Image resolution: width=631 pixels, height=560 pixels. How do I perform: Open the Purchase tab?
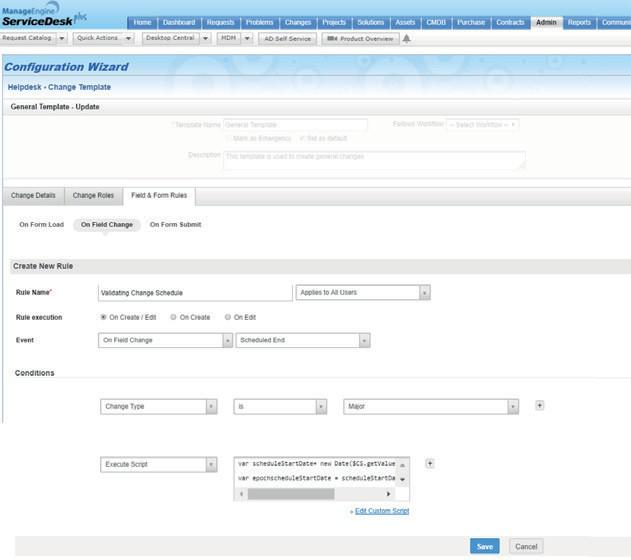[x=471, y=23]
